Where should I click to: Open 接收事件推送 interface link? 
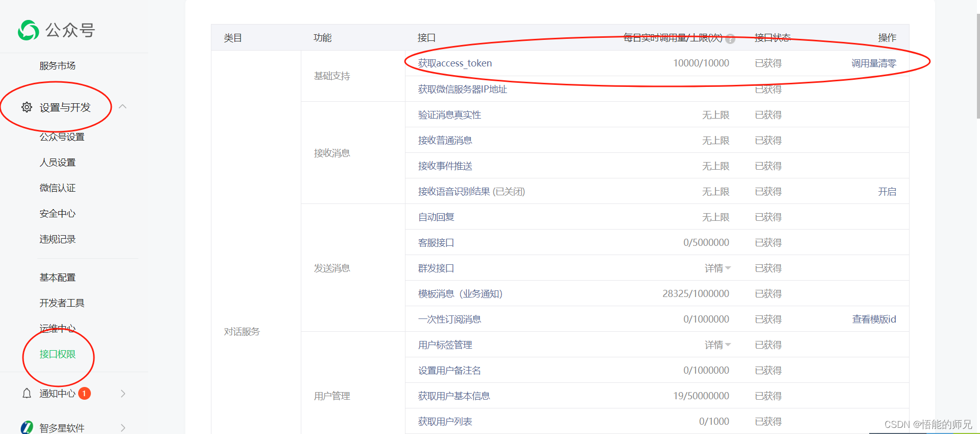click(445, 166)
